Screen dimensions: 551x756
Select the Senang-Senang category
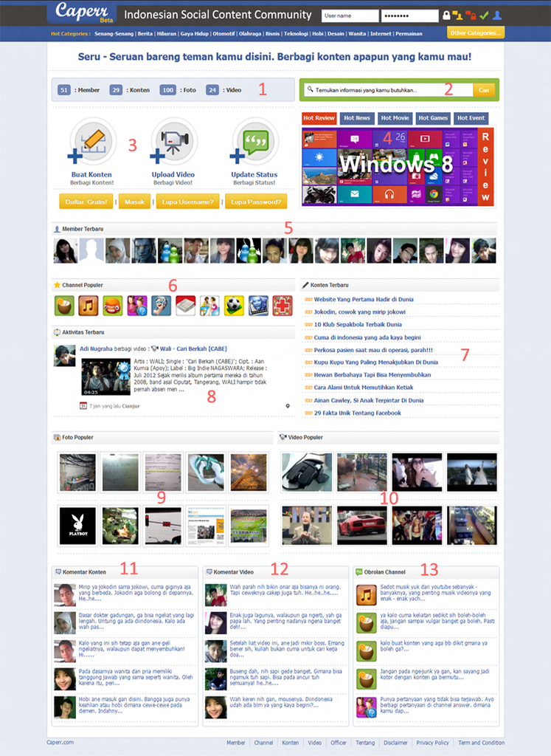[114, 34]
